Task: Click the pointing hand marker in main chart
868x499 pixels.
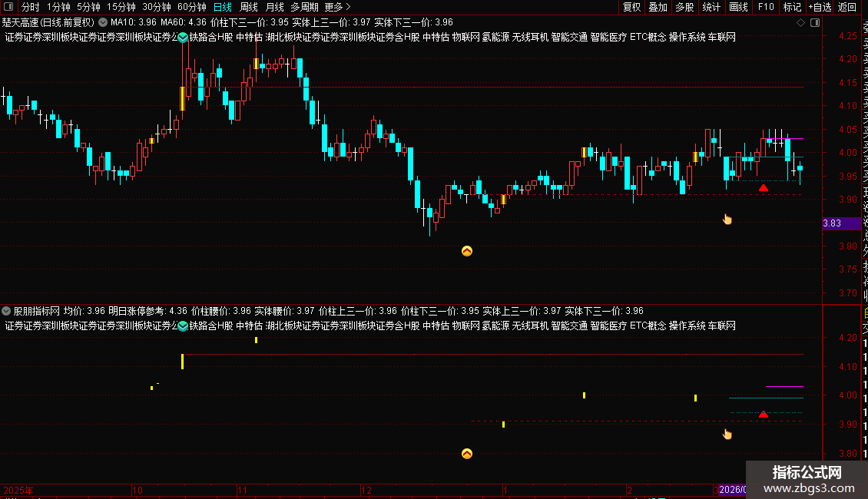Action: coord(727,220)
